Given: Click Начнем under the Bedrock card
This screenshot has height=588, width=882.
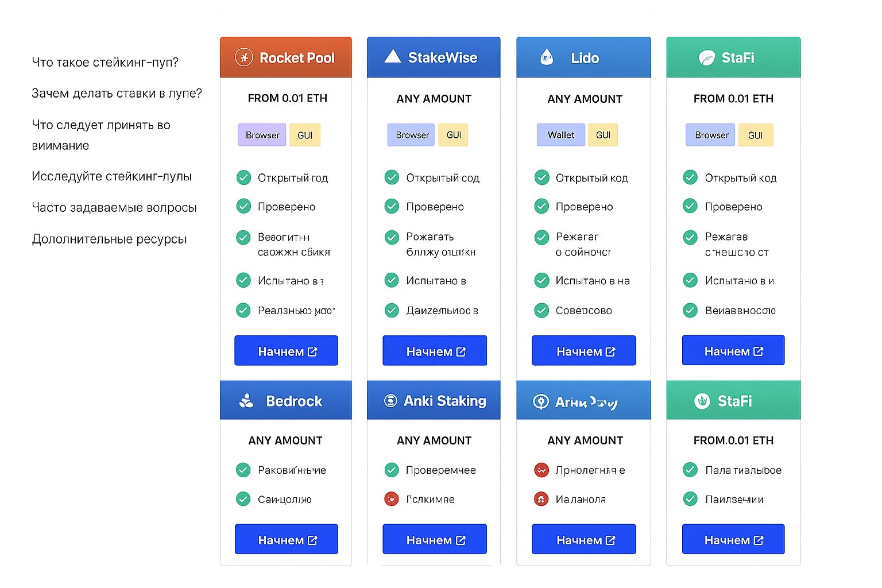Looking at the screenshot, I should [x=286, y=539].
